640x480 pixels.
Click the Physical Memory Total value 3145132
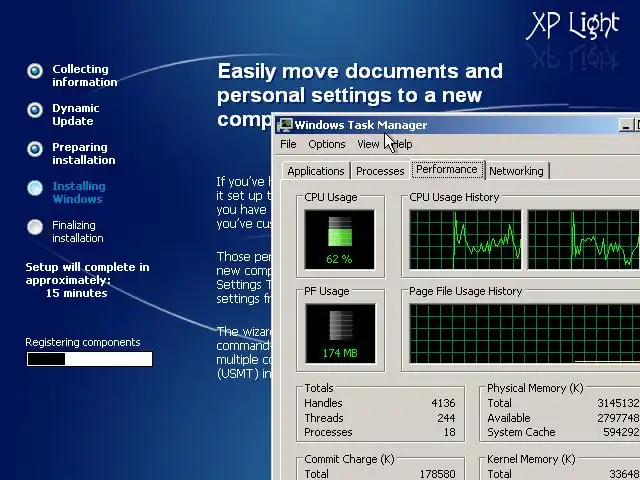point(618,403)
